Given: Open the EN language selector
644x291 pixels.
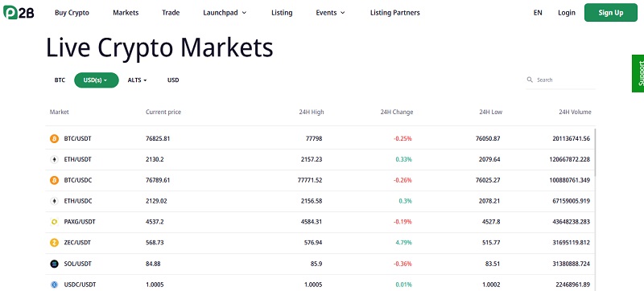Looking at the screenshot, I should [x=538, y=13].
